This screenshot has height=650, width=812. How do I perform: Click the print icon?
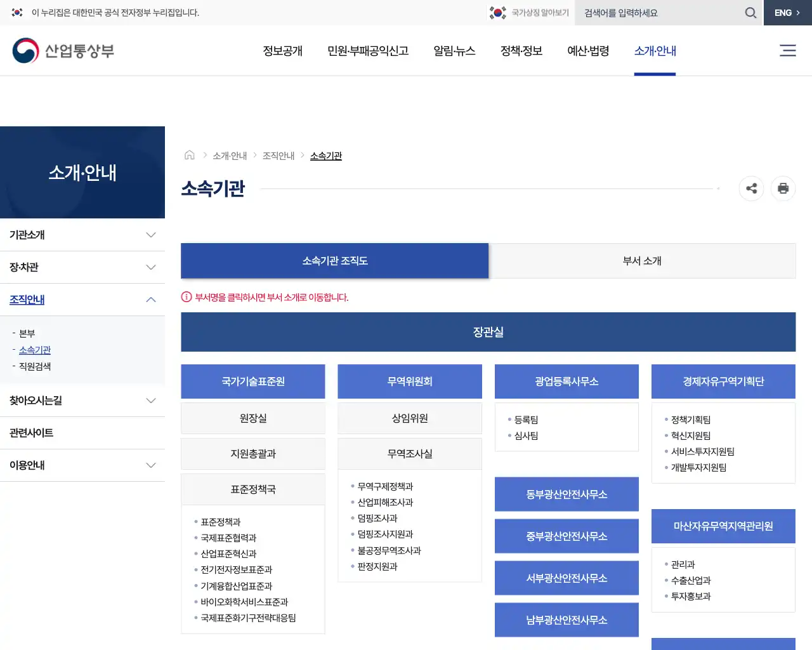(783, 189)
